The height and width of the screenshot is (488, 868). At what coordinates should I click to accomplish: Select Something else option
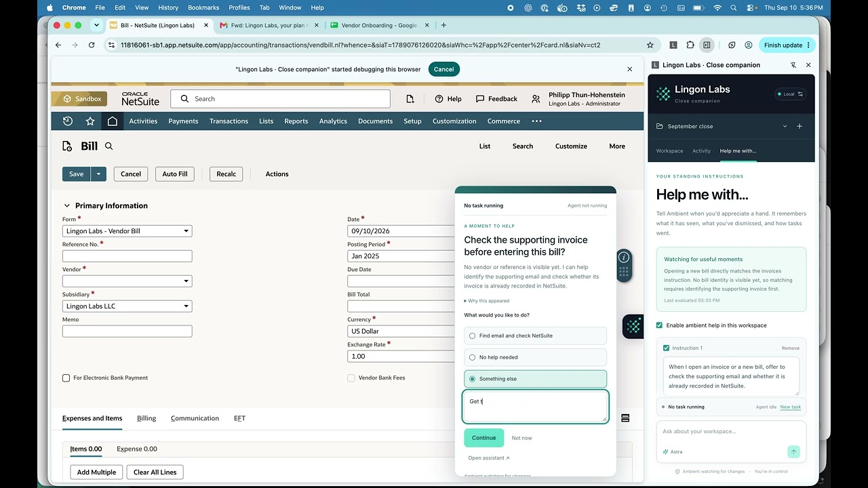click(535, 379)
